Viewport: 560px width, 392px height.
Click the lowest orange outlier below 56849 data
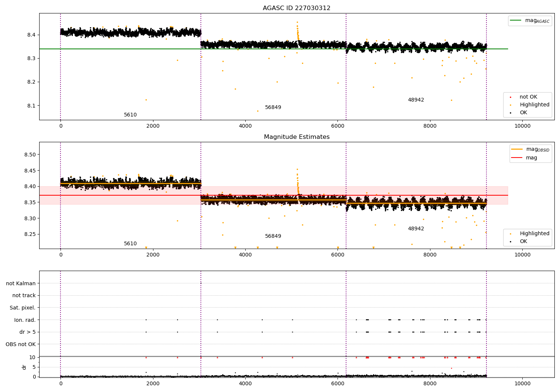click(x=258, y=111)
